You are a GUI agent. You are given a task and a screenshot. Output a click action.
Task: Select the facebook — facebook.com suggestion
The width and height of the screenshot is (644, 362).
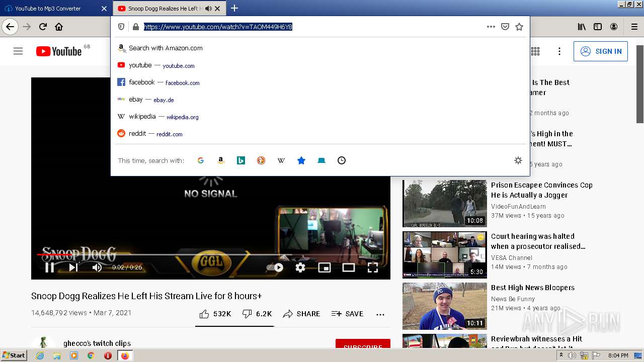pos(320,82)
